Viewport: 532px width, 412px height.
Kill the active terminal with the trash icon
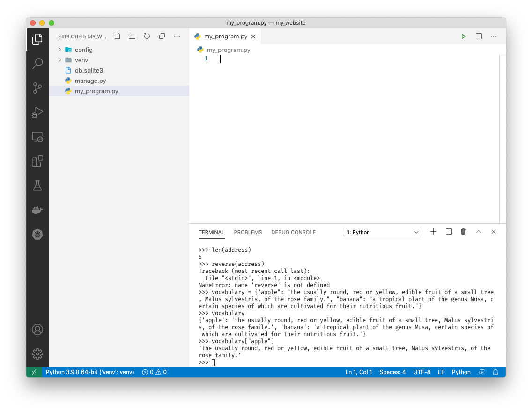(x=463, y=231)
